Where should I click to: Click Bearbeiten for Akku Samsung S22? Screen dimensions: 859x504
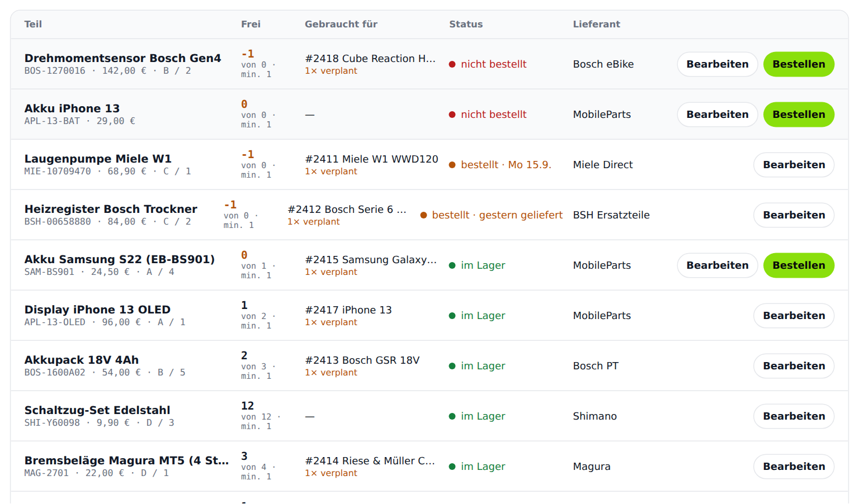pos(718,265)
